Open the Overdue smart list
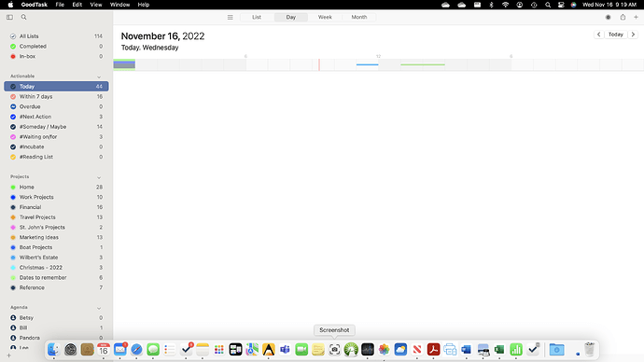This screenshot has width=644, height=362. click(56, 106)
